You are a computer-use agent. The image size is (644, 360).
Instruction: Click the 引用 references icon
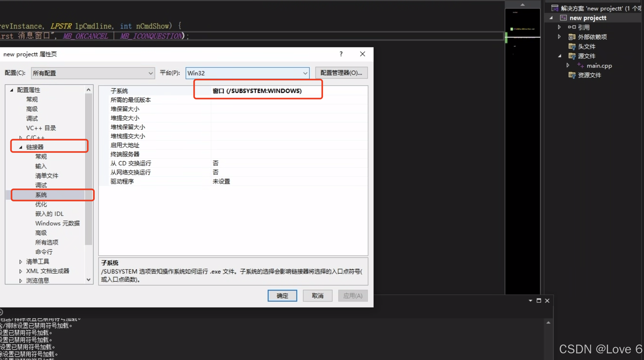click(572, 27)
